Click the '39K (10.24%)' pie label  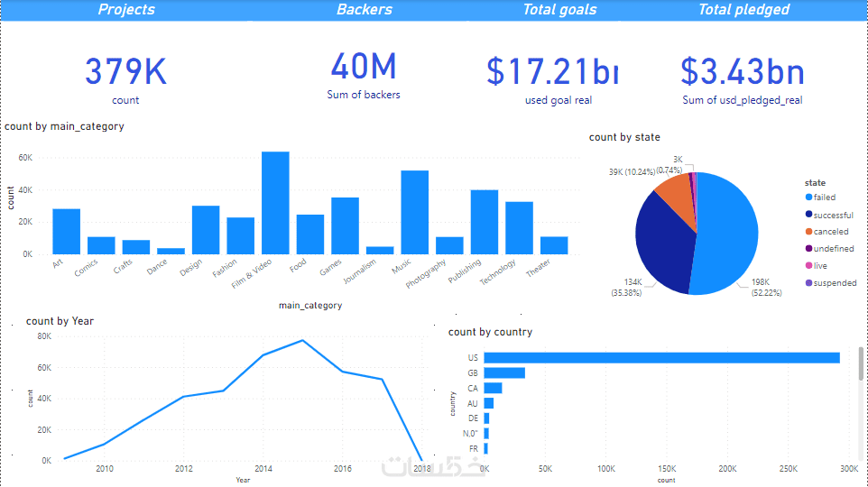pos(632,172)
